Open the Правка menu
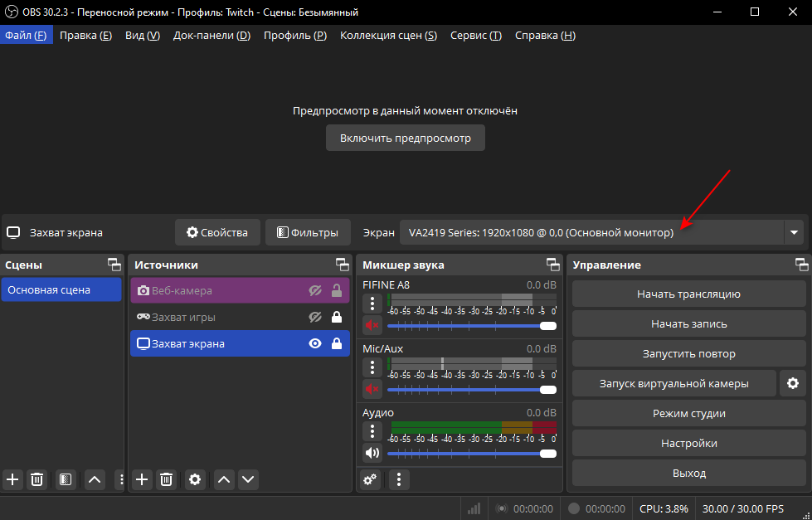 point(86,35)
